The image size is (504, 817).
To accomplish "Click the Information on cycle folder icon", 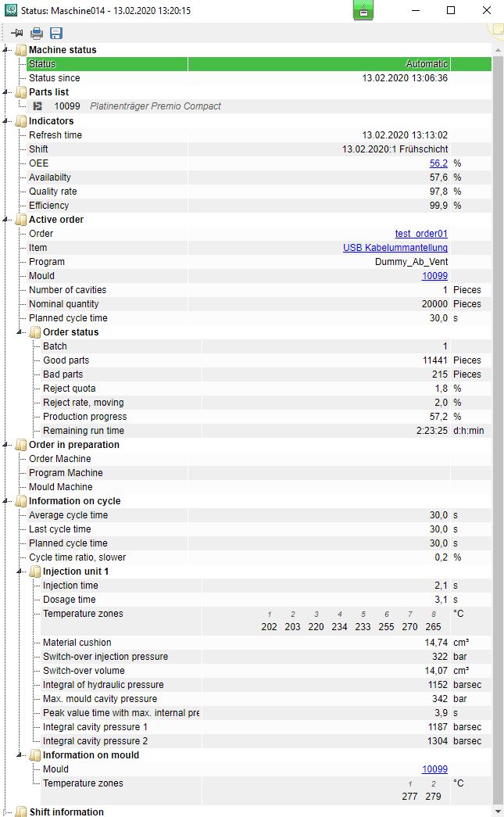I will [21, 501].
